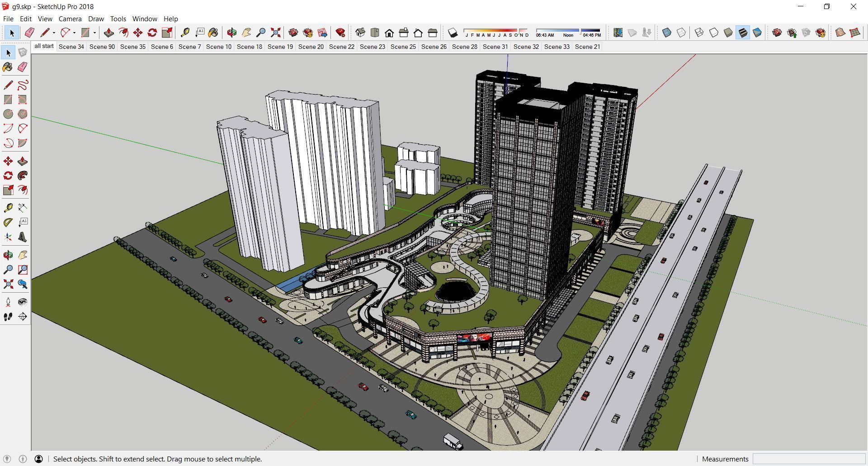This screenshot has height=466, width=868.
Task: Select Freehand tool in left toolbar
Action: [x=23, y=85]
